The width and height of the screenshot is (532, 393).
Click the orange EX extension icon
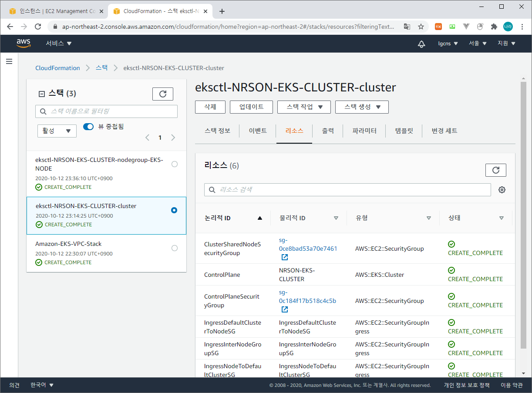pos(438,27)
